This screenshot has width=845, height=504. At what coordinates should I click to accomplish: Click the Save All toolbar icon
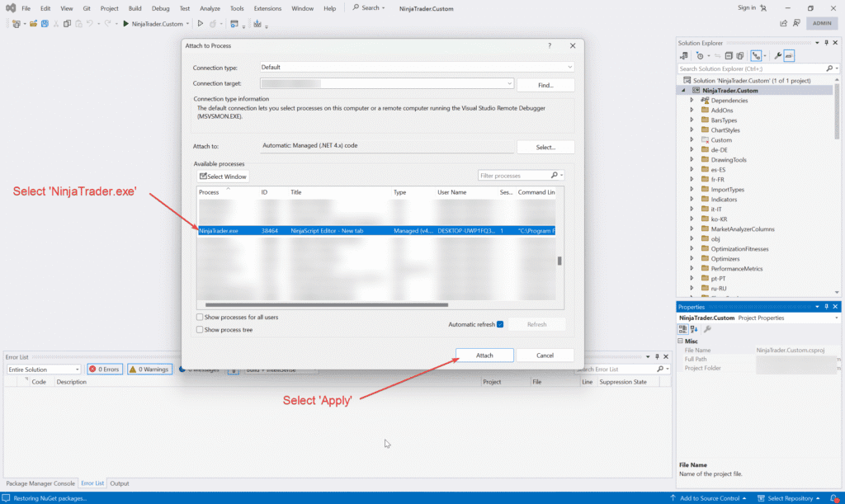click(45, 24)
